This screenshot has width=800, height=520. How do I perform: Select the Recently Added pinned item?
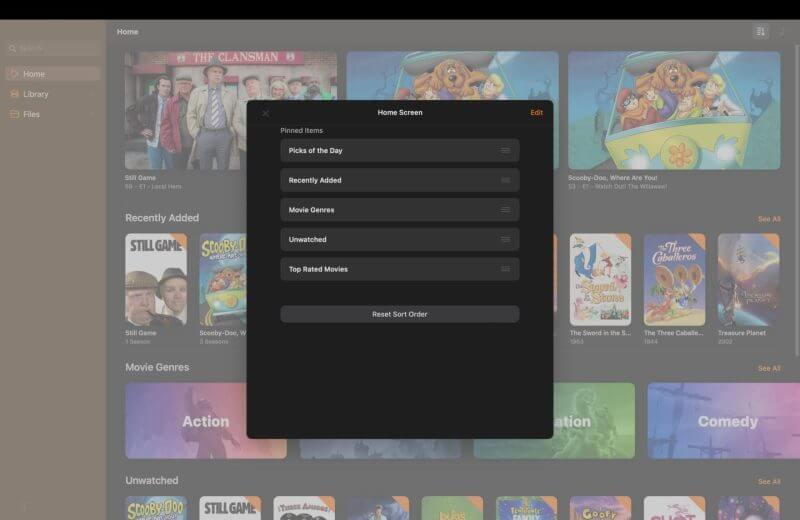(x=400, y=180)
